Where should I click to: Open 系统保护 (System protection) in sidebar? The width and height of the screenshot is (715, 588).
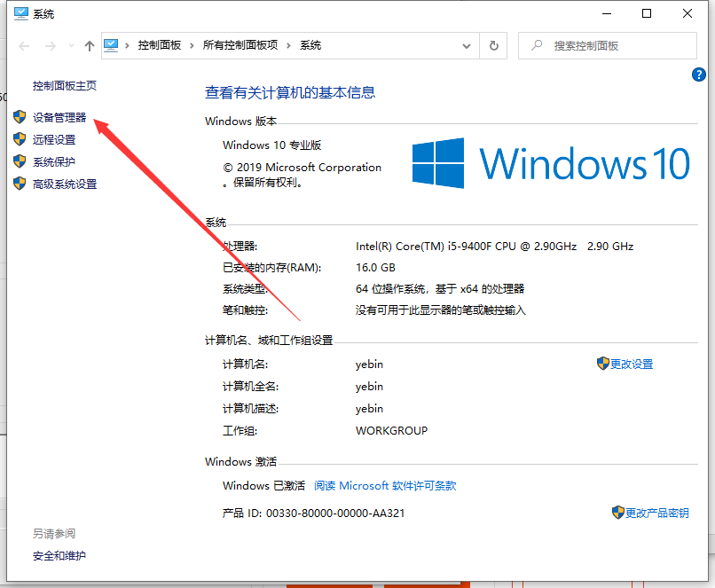pos(55,161)
